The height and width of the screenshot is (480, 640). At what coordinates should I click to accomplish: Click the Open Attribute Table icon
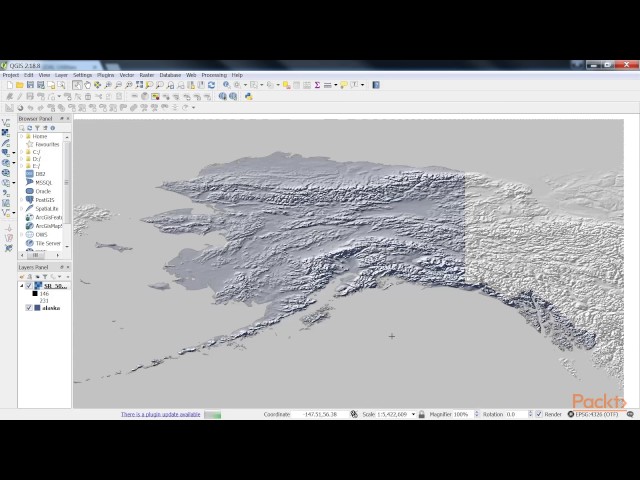[297, 85]
